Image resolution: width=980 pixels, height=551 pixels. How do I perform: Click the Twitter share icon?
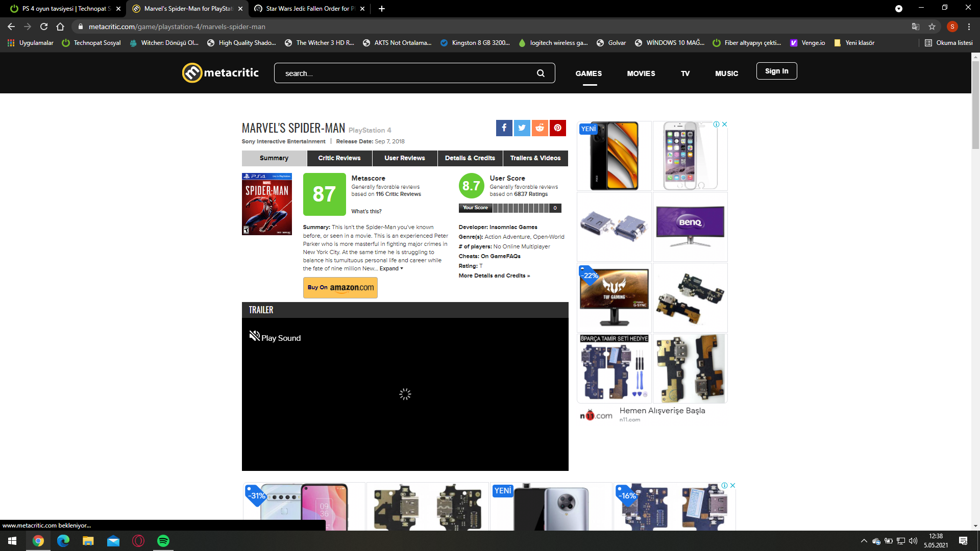pyautogui.click(x=522, y=128)
